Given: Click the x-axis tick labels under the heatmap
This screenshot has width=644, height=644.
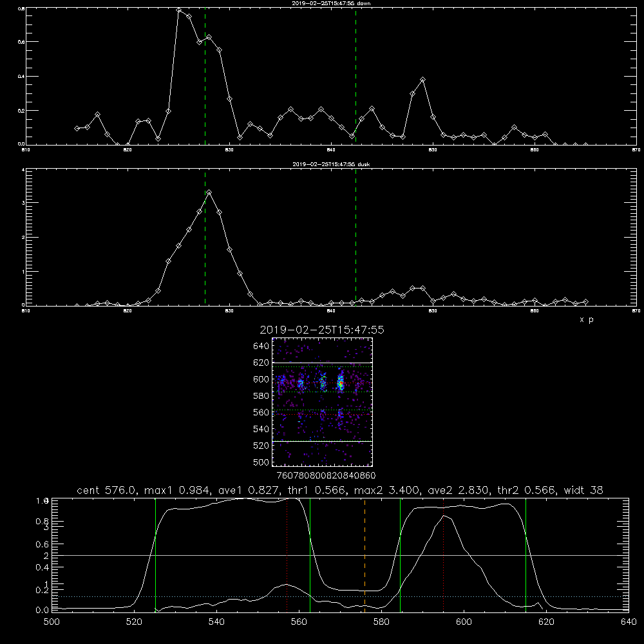Looking at the screenshot, I should tap(326, 475).
